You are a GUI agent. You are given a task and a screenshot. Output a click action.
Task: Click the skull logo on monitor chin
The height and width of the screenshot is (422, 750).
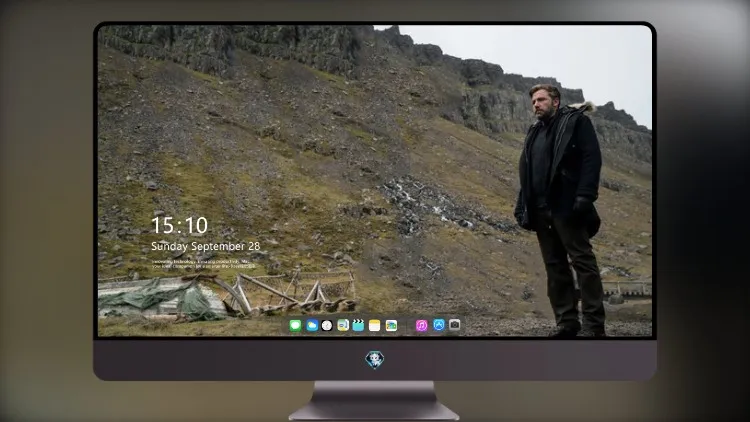(375, 360)
